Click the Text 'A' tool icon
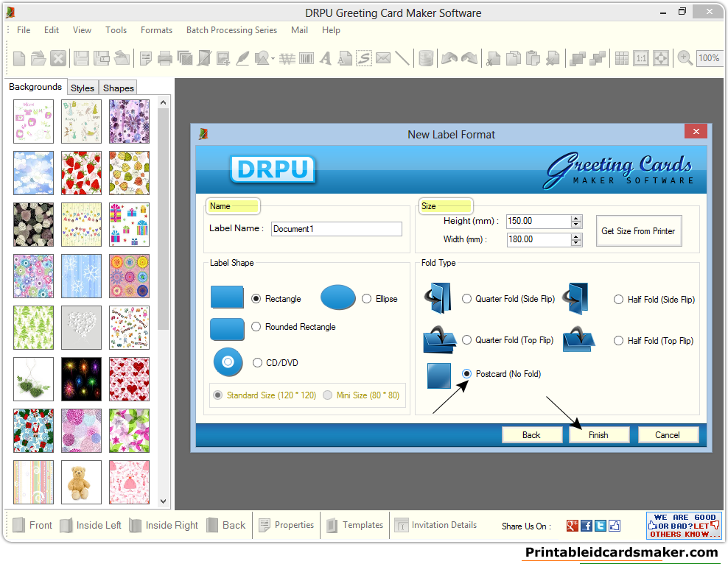Screen dimensions: 728x564 pyautogui.click(x=326, y=58)
